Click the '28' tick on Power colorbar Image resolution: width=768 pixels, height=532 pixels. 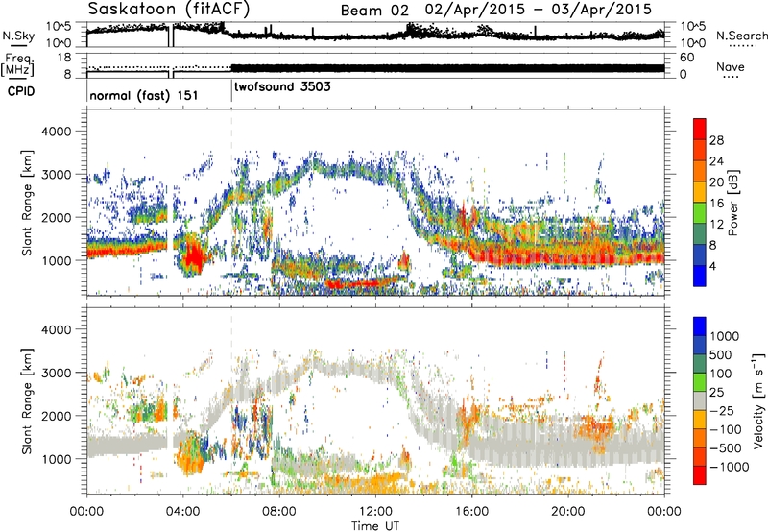click(716, 140)
